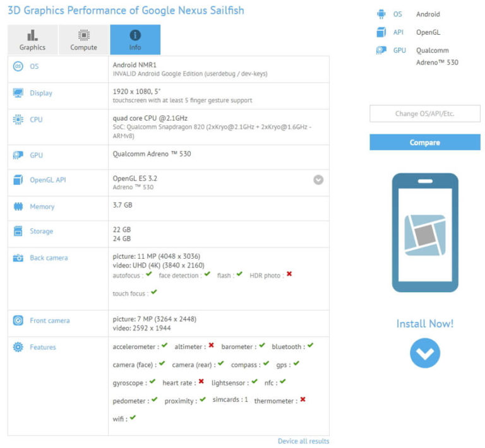The image size is (485, 448).
Task: Click the Display label
Action: (x=41, y=93)
